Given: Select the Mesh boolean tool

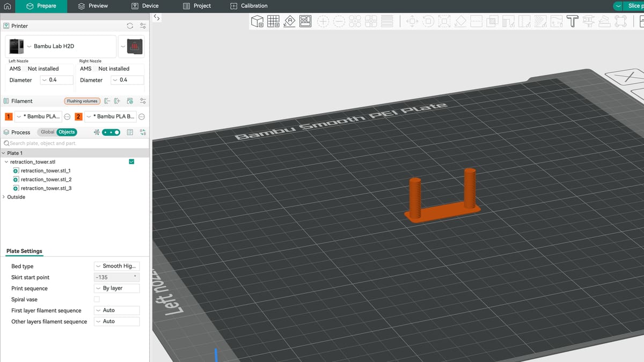Looking at the screenshot, I should point(493,21).
